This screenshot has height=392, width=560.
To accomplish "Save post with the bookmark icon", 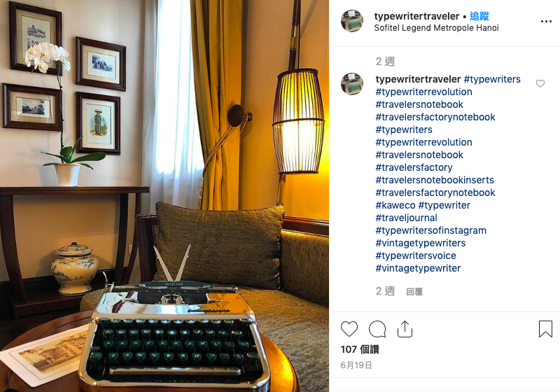I will click(x=545, y=329).
